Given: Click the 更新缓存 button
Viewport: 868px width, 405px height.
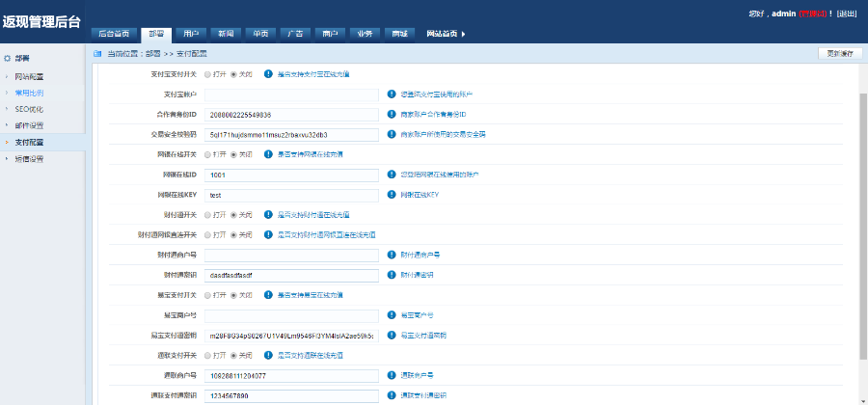Looking at the screenshot, I should [838, 53].
